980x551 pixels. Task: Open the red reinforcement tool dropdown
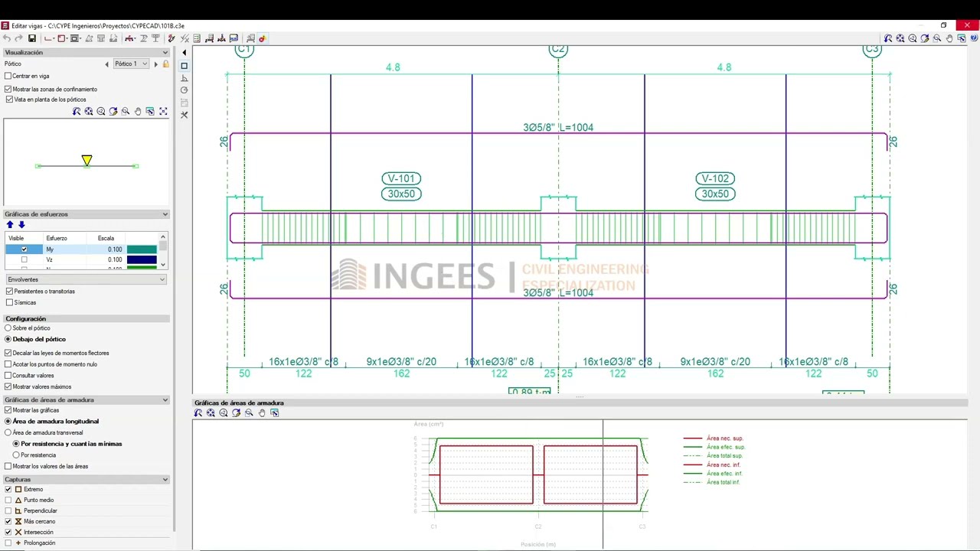[136, 38]
